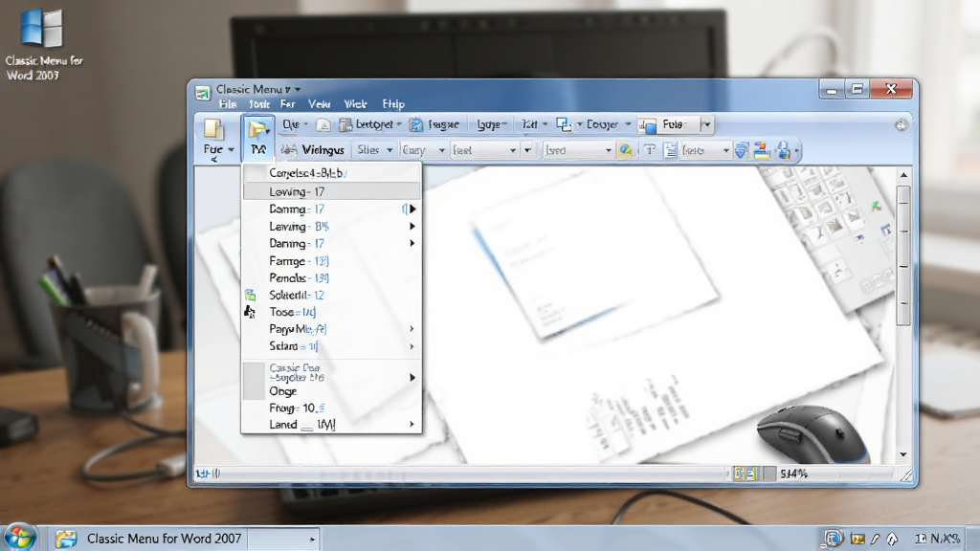Select the Penolas menu entry
Screen dimensions: 980x551
[x=331, y=277]
